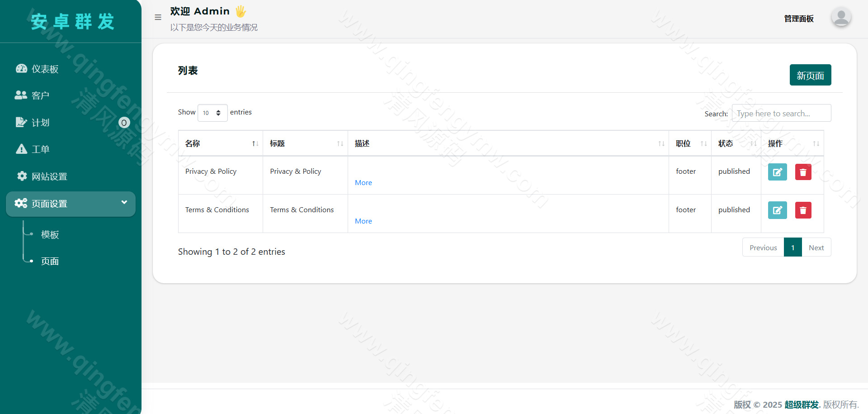Click the 0 badge on 计划
868x414 pixels.
[x=124, y=123]
